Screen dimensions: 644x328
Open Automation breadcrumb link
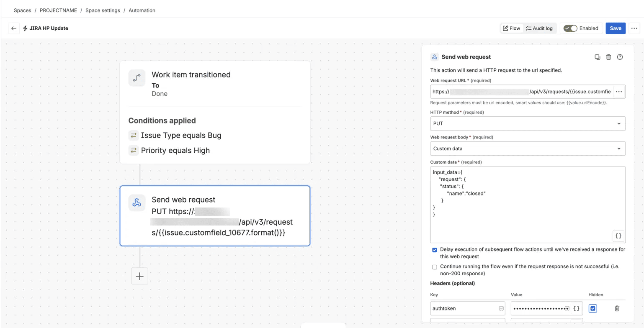(142, 10)
